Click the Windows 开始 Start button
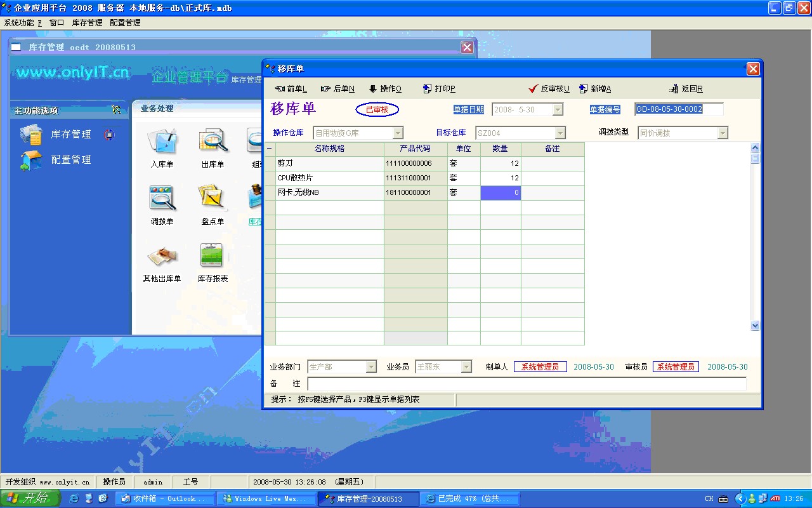812x508 pixels. 30,498
